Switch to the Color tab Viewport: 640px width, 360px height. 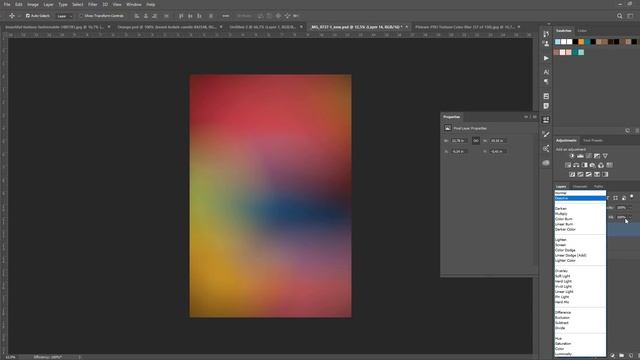pyautogui.click(x=582, y=31)
